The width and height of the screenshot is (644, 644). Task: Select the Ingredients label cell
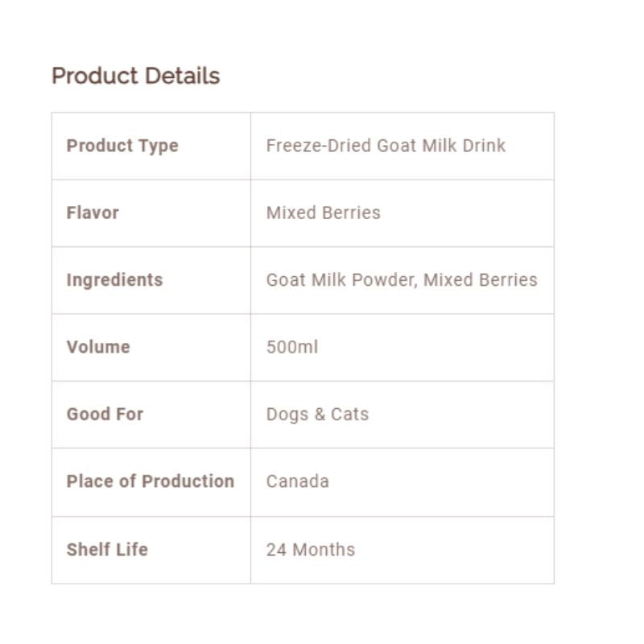(114, 280)
